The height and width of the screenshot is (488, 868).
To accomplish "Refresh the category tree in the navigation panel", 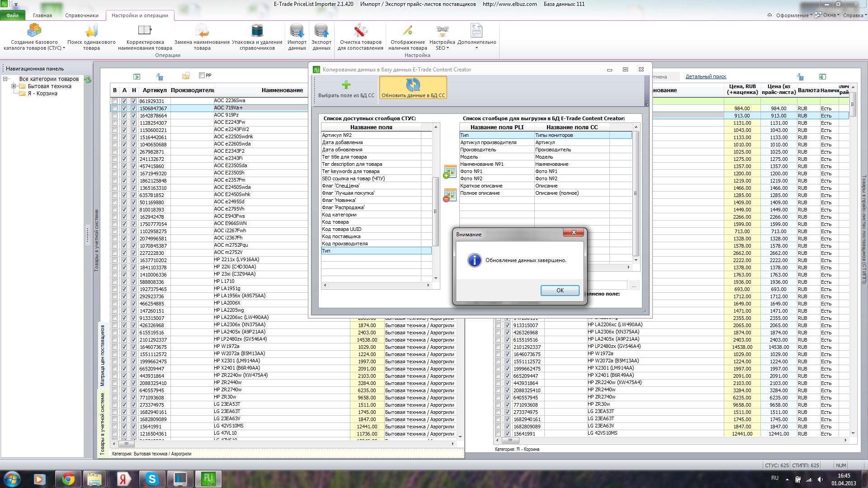I will (x=88, y=80).
